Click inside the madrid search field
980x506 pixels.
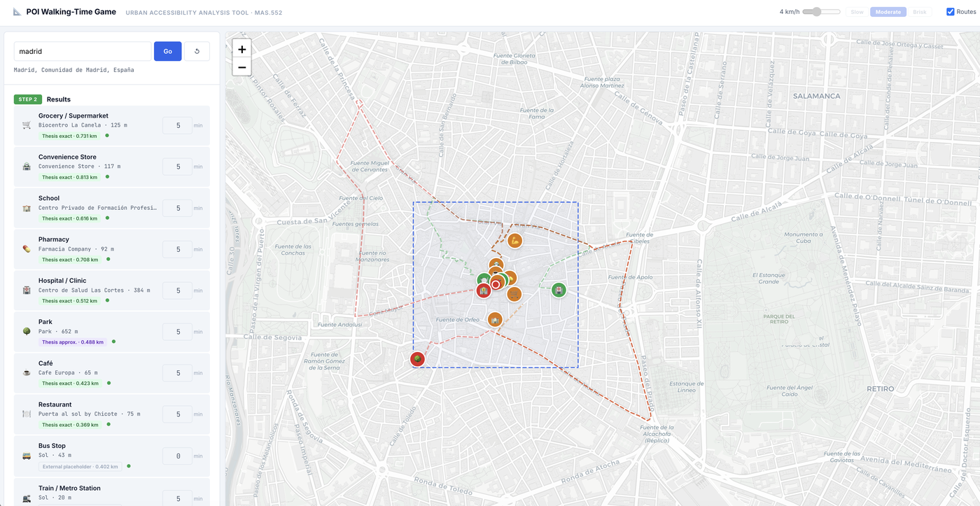pyautogui.click(x=80, y=51)
